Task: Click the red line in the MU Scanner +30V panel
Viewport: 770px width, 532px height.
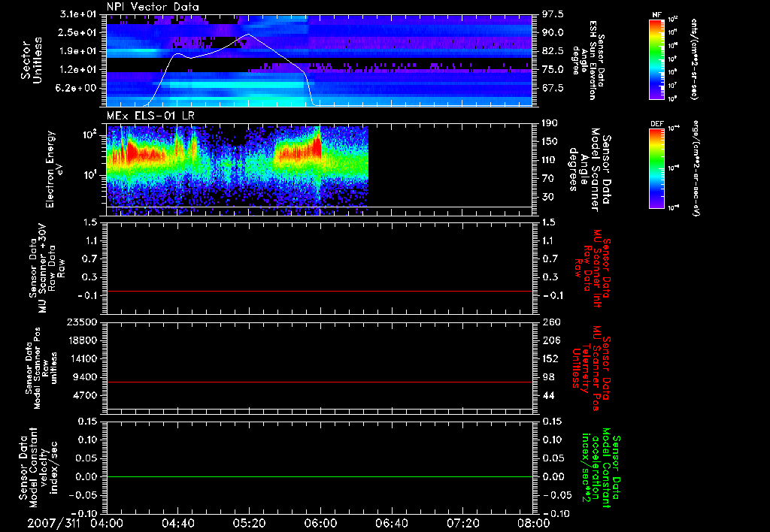Action: pyautogui.click(x=320, y=291)
